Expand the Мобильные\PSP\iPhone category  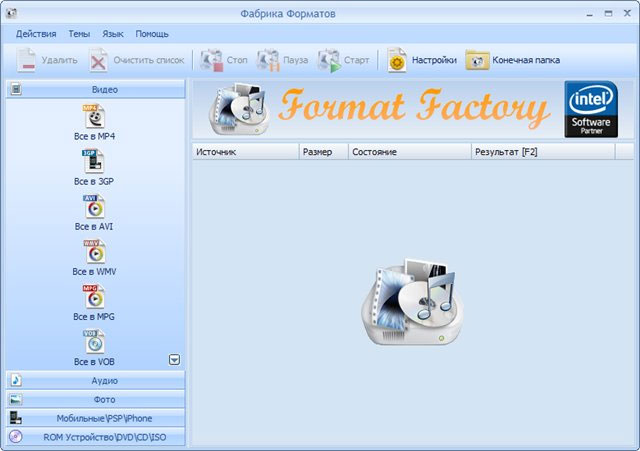[x=96, y=418]
